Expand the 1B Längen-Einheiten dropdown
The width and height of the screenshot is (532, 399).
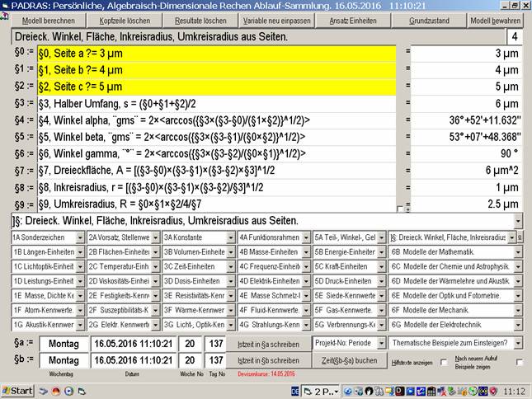tap(80, 252)
